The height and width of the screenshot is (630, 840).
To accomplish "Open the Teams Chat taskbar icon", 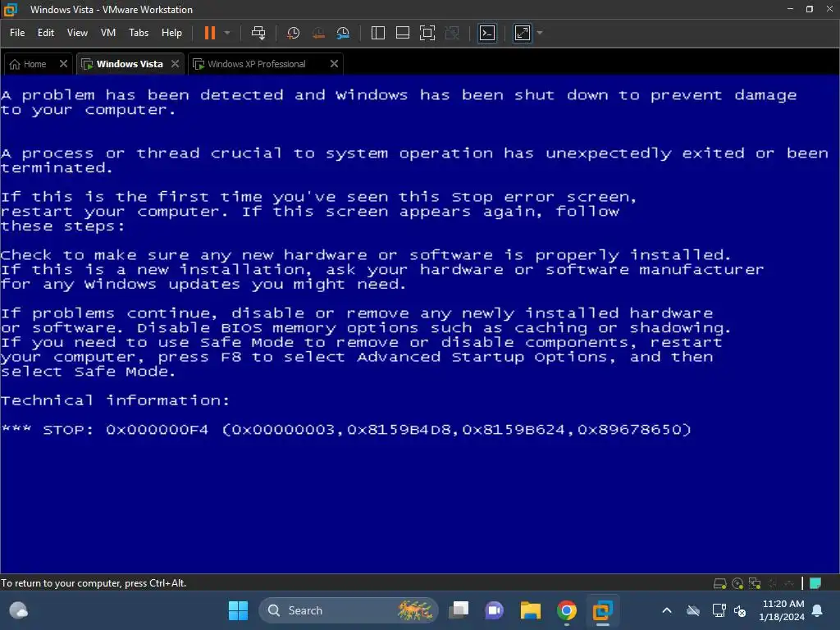I will click(x=495, y=610).
